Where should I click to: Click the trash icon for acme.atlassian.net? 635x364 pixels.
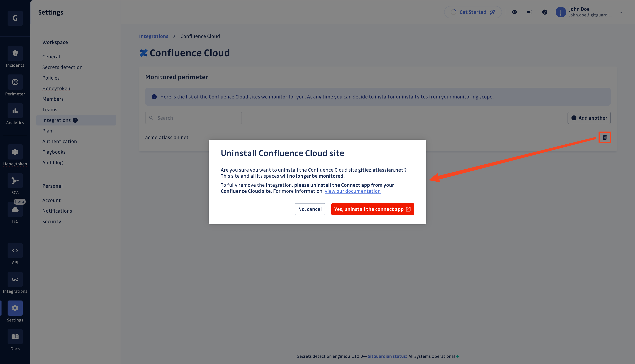coord(605,137)
